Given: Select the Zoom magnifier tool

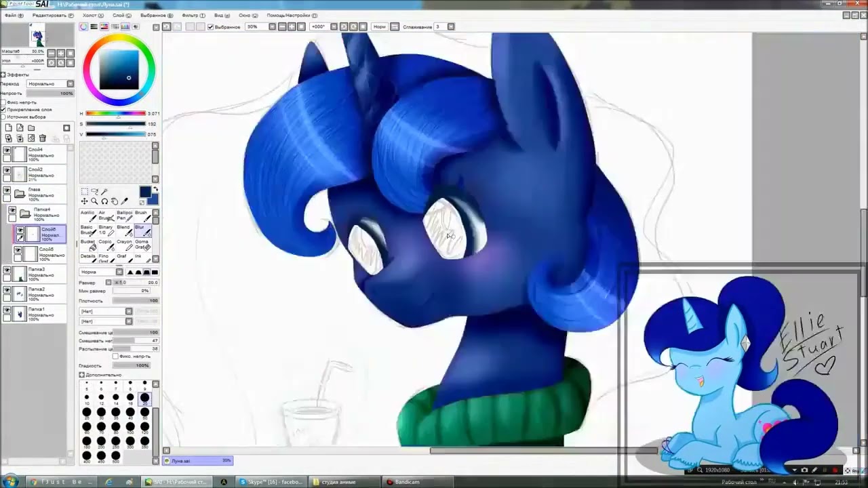Looking at the screenshot, I should point(94,201).
